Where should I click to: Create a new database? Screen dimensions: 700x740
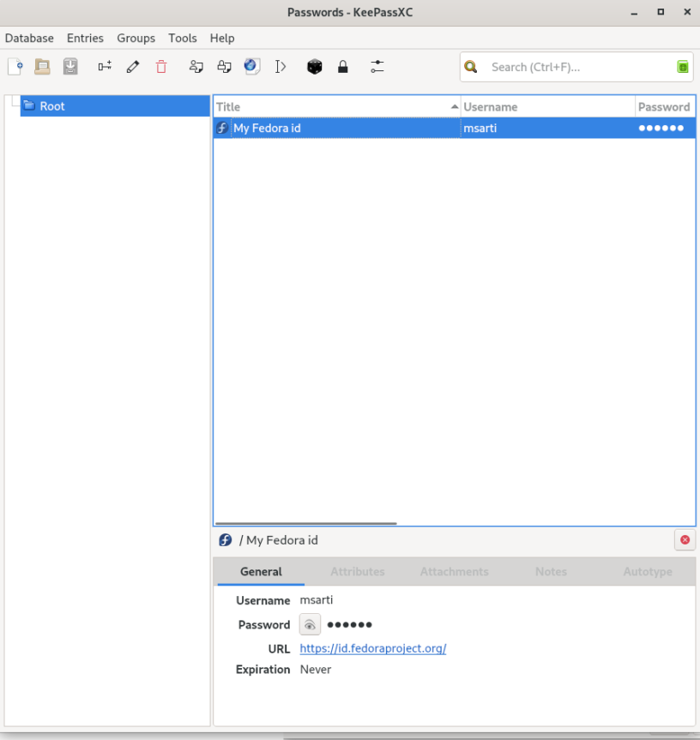coord(15,67)
